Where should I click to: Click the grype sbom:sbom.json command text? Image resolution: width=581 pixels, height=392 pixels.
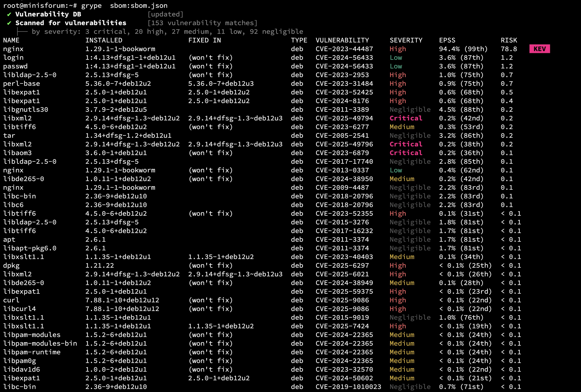[x=124, y=5]
